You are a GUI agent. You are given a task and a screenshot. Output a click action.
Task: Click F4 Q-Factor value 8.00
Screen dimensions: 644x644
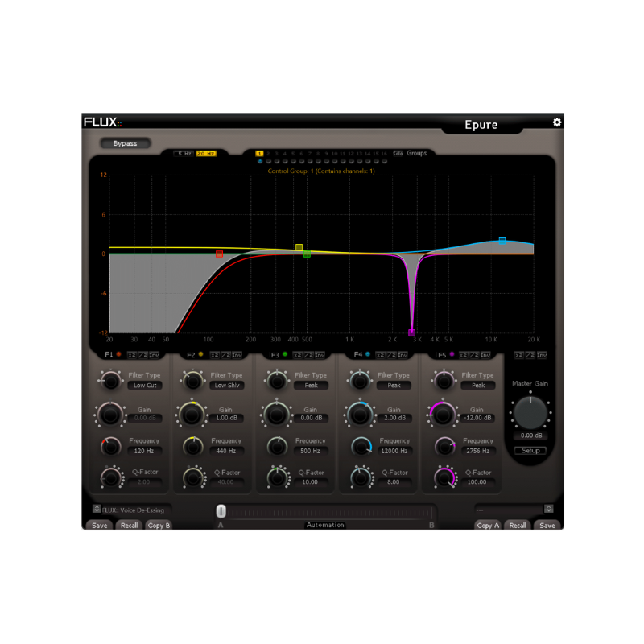tap(394, 481)
